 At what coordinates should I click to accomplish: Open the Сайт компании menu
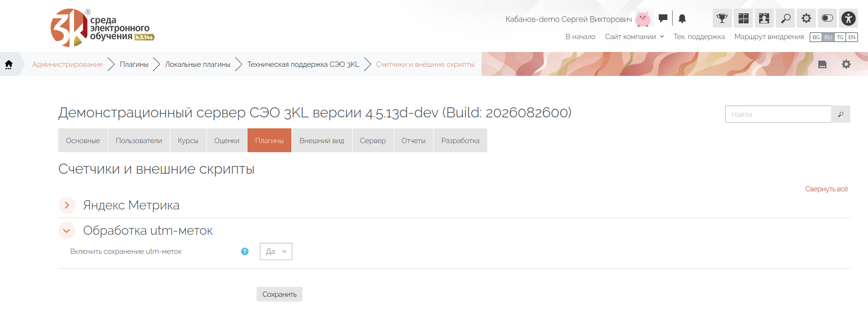[634, 37]
